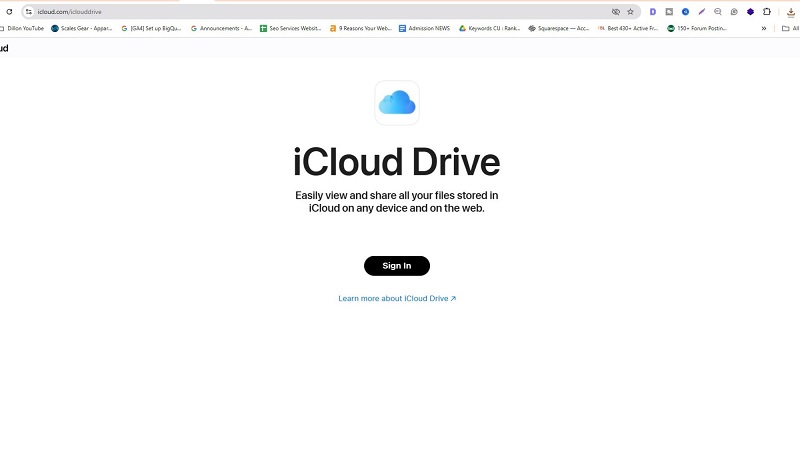
Task: Click the purple pen extension icon
Action: 701,12
